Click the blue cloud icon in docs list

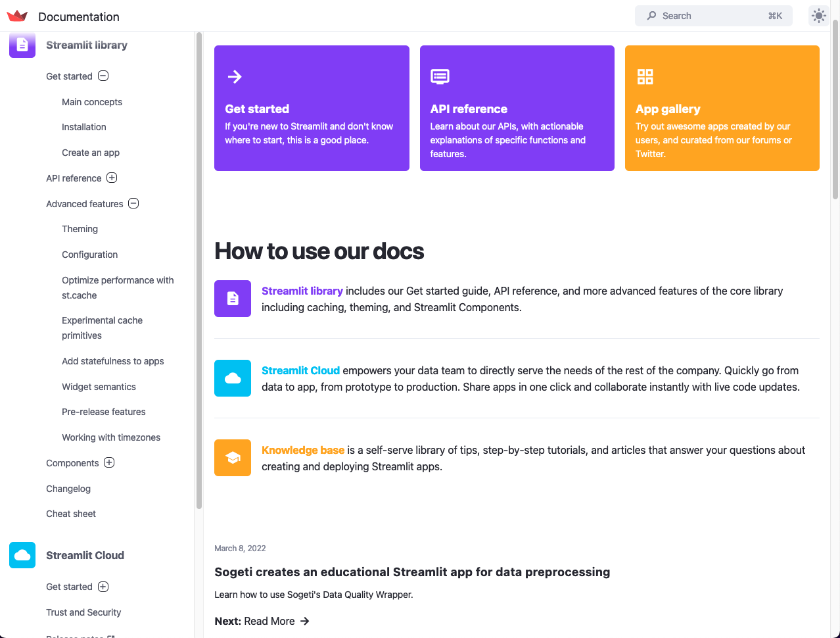[233, 378]
